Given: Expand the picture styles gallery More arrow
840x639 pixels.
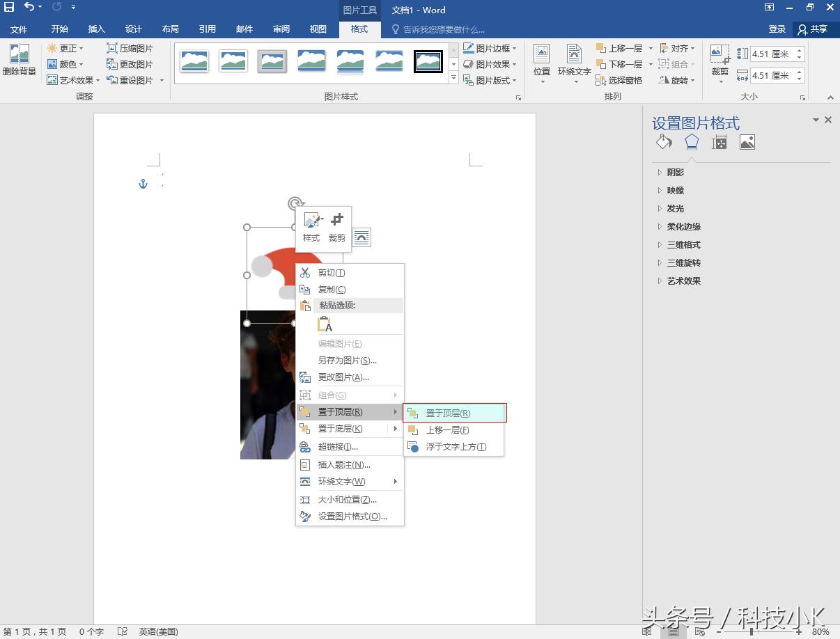Looking at the screenshot, I should click(x=454, y=79).
